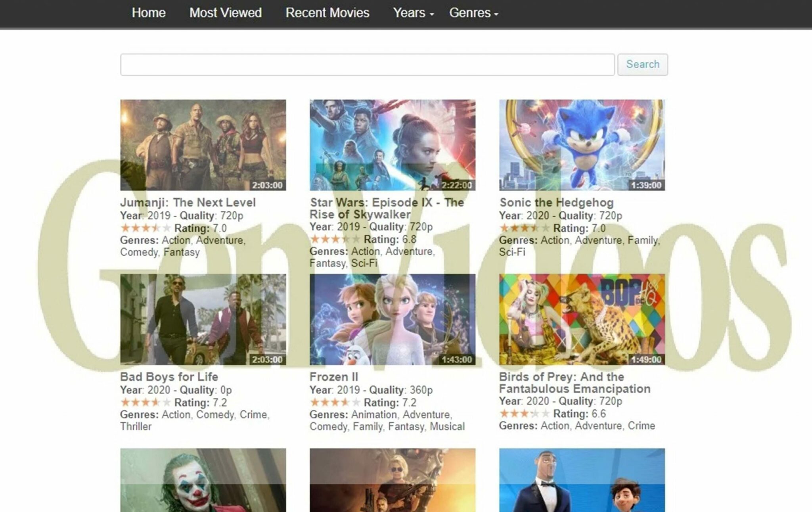
Task: Click the star rating for Jumanji
Action: (x=146, y=228)
